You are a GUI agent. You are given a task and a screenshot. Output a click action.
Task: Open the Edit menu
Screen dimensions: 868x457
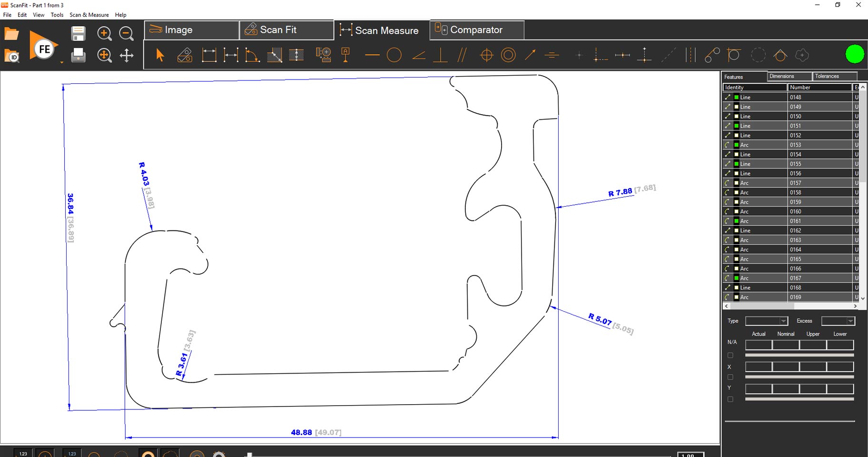point(22,15)
